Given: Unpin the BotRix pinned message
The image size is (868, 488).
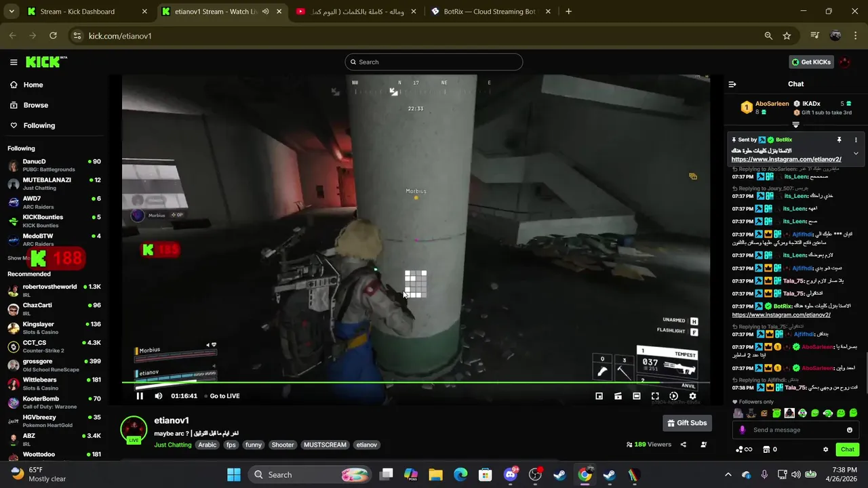Looking at the screenshot, I should pyautogui.click(x=839, y=140).
